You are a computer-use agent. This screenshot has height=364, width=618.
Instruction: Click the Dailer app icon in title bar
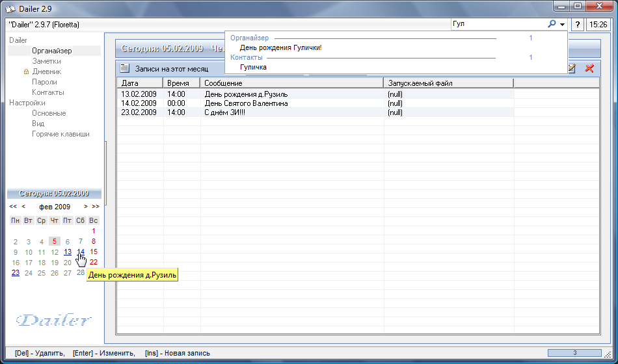point(10,8)
